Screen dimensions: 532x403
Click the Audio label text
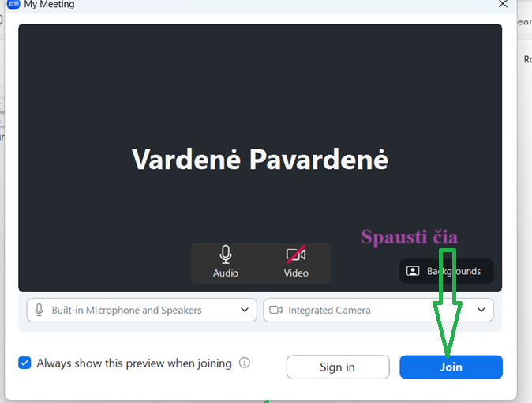[x=226, y=273]
